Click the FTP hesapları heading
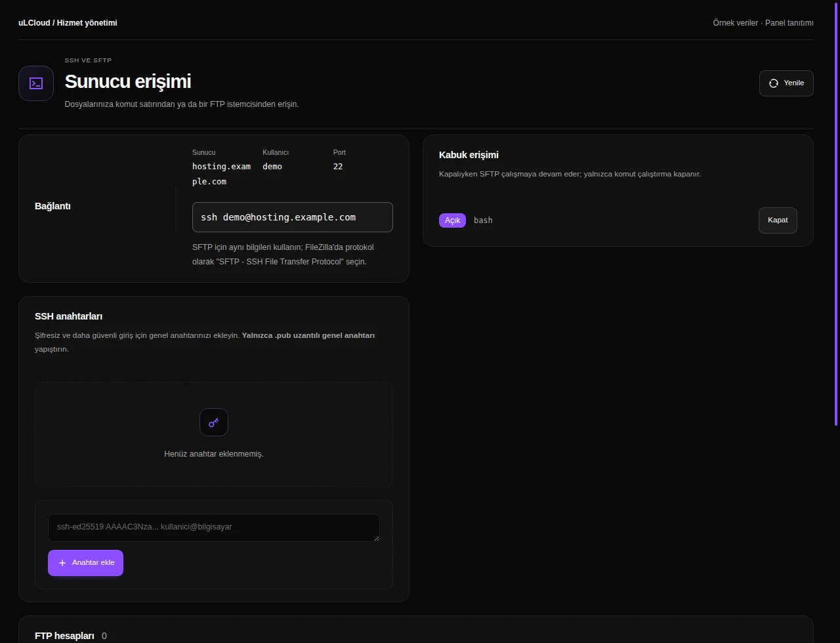Image resolution: width=840 pixels, height=643 pixels. point(65,636)
